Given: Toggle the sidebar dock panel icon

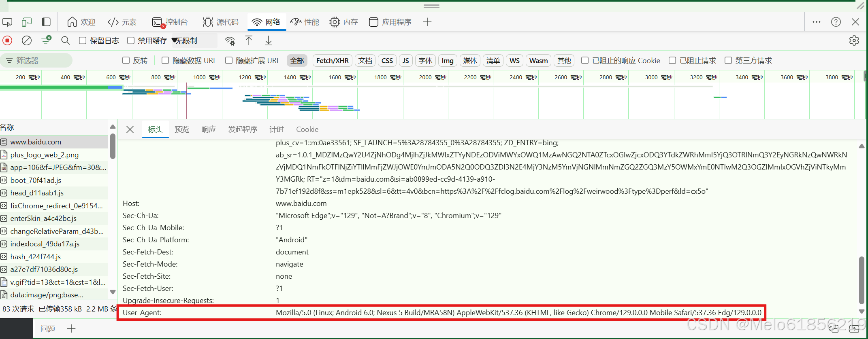Looking at the screenshot, I should coord(46,22).
